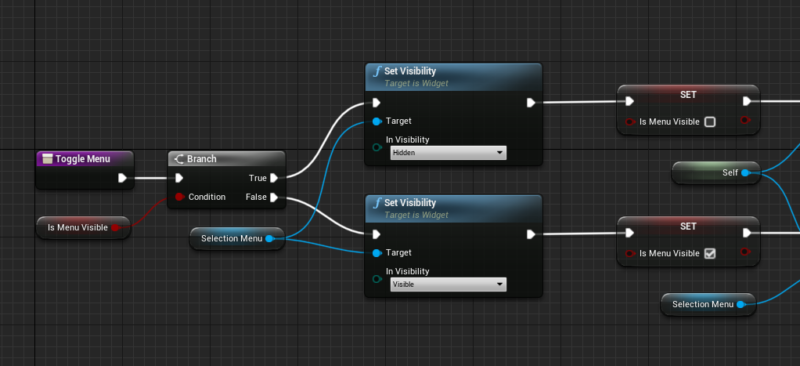800x366 pixels.
Task: Click exec input pin of Visible Set Visibility node
Action: click(x=377, y=234)
